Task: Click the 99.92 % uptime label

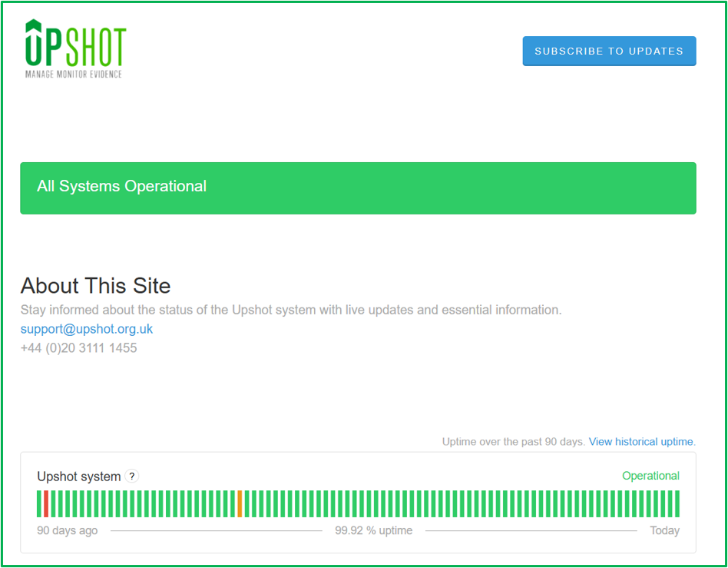Action: [x=374, y=530]
